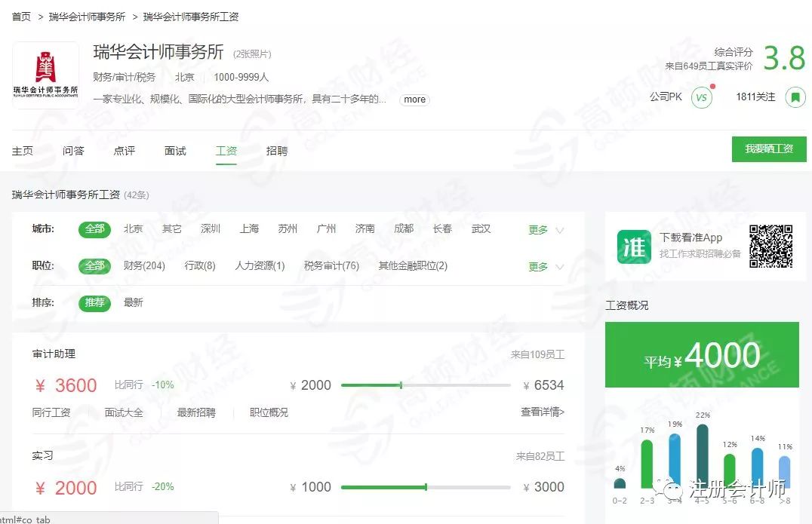Switch to the 主页 tab
Image resolution: width=812 pixels, height=524 pixels.
tap(23, 151)
